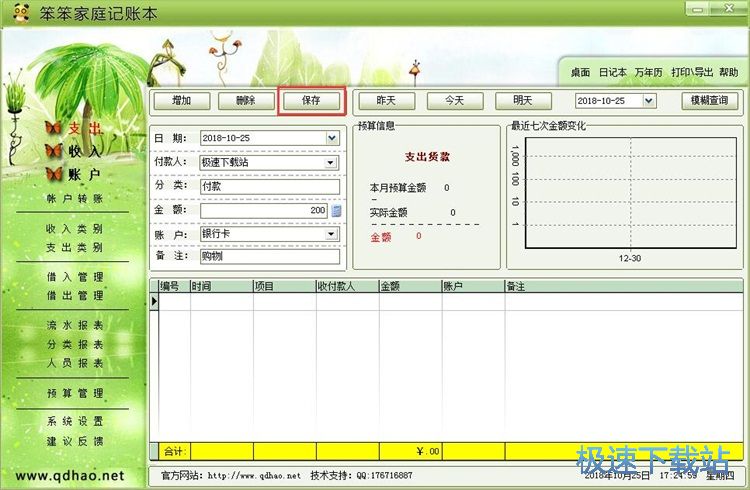
Task: Open 预算管理 in sidebar
Action: pos(75,393)
